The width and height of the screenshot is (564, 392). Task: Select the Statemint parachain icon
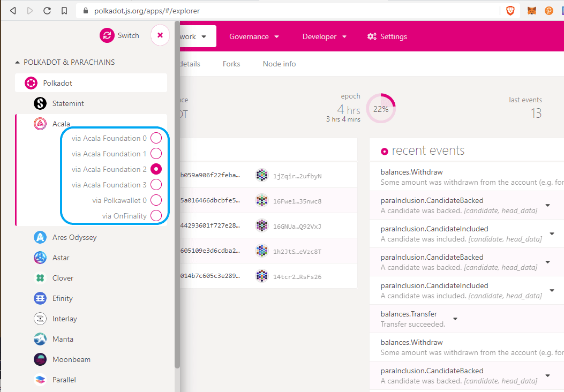coord(40,103)
